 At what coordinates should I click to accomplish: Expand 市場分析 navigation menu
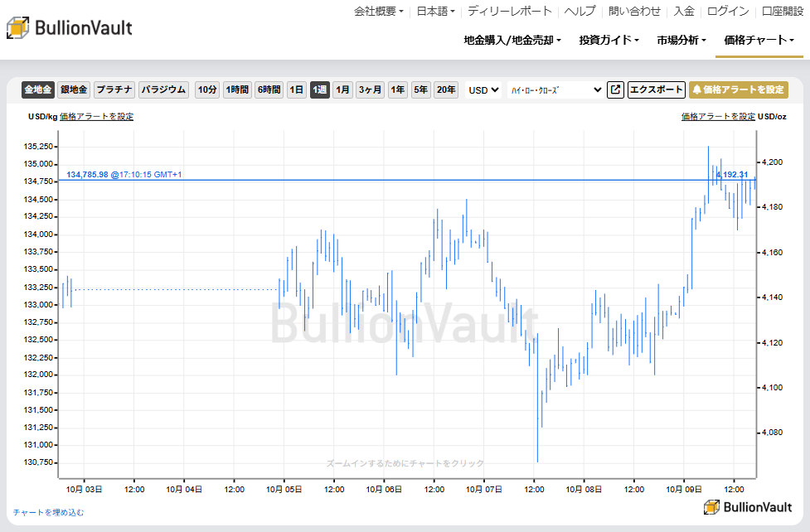tap(681, 40)
